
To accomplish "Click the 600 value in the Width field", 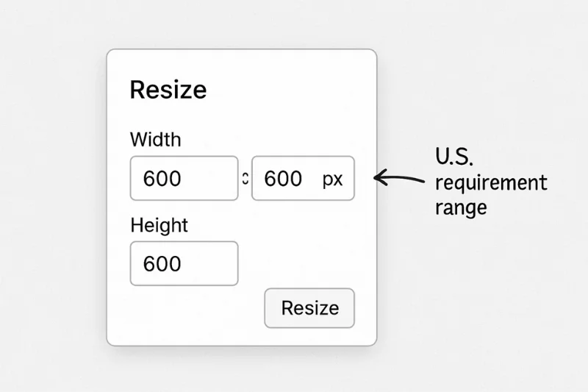I will click(162, 179).
